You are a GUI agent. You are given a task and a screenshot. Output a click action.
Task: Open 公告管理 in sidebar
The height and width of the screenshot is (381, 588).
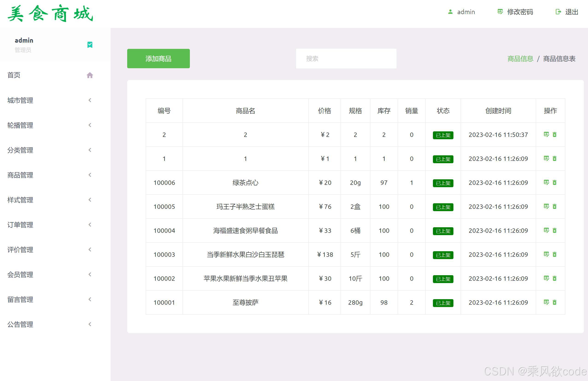pos(20,325)
